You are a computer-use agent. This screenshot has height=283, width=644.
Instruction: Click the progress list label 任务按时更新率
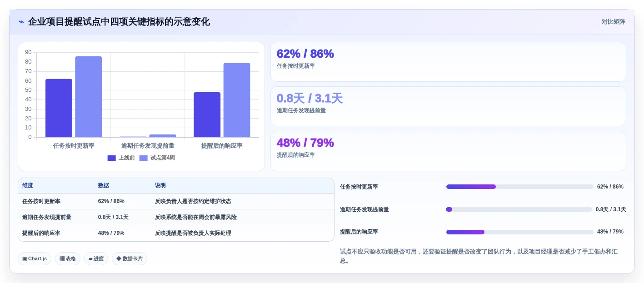tap(359, 187)
